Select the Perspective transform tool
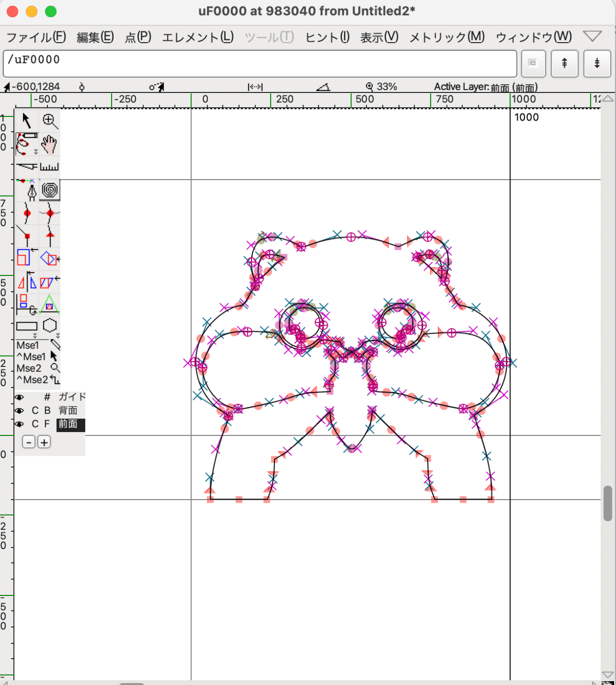616x685 pixels. (x=49, y=304)
